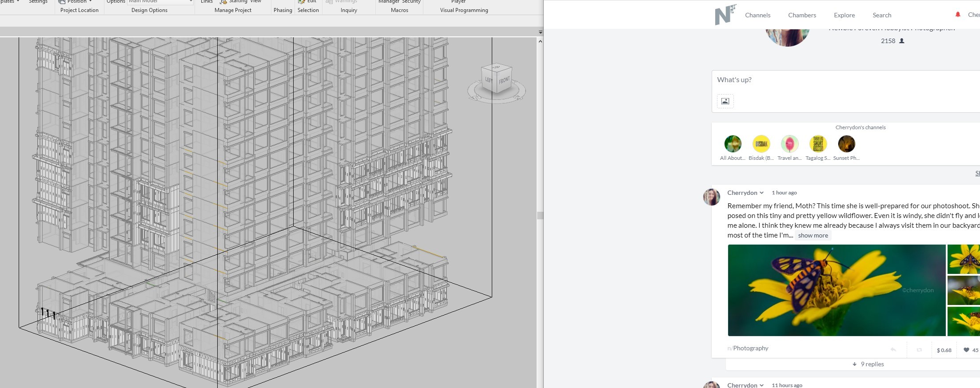Click the Edit selection icon in ribbon
The height and width of the screenshot is (388, 980).
(x=302, y=2)
